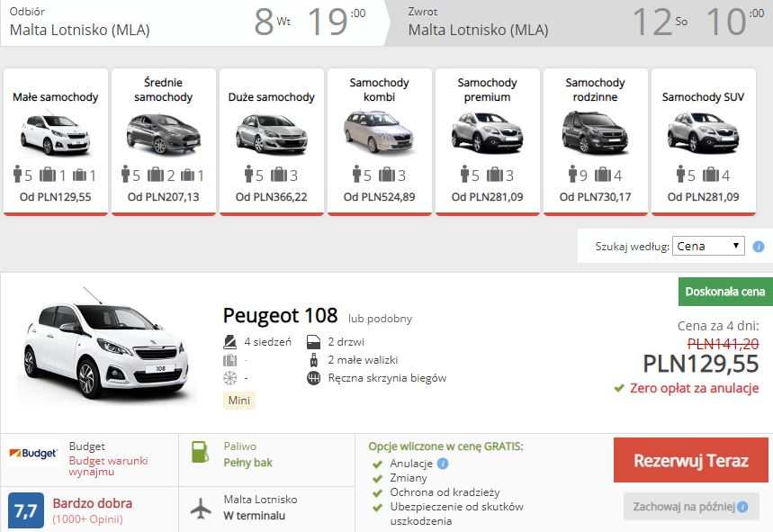Viewport: 773px width, 532px height.
Task: Click the Budget company logo
Action: tap(33, 453)
